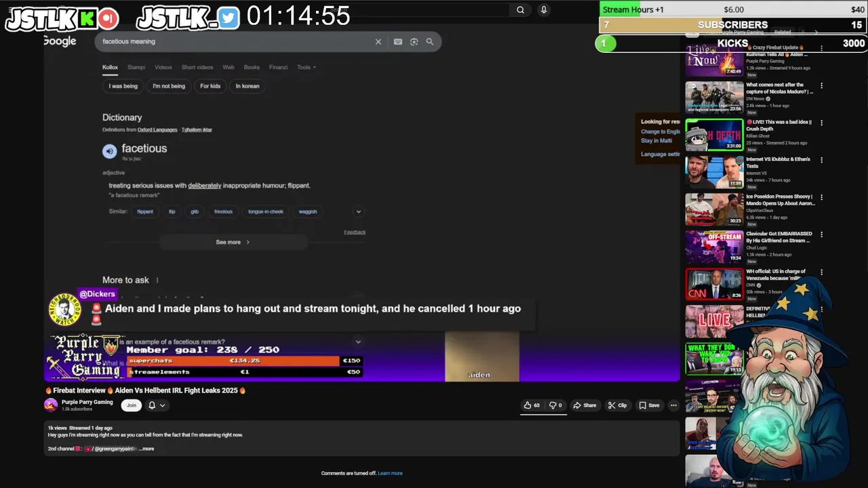The width and height of the screenshot is (868, 488).
Task: Click the Join membership button
Action: [x=132, y=405]
